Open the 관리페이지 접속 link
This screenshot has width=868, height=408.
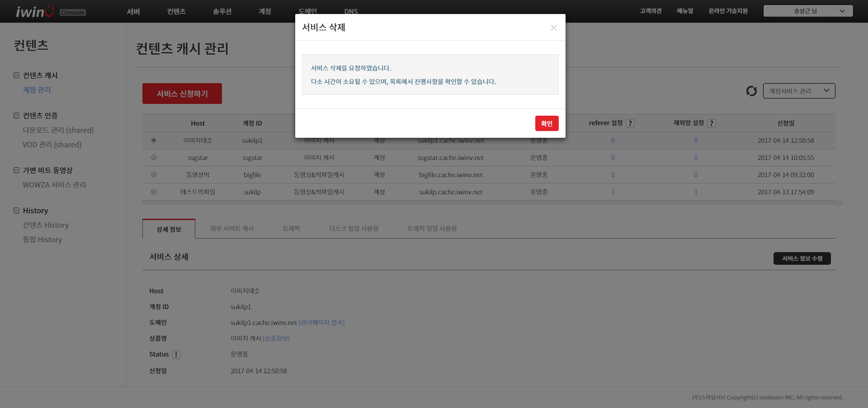[x=321, y=323]
